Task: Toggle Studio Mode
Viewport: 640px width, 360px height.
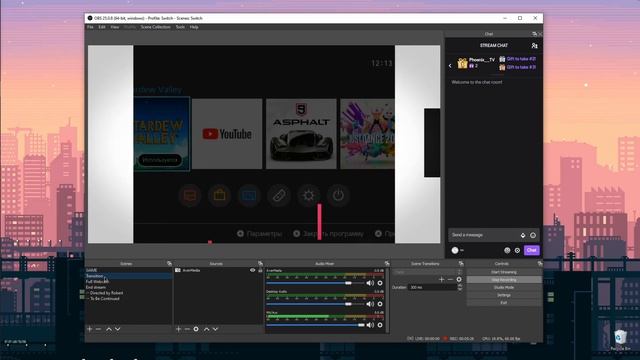Action: (x=504, y=287)
